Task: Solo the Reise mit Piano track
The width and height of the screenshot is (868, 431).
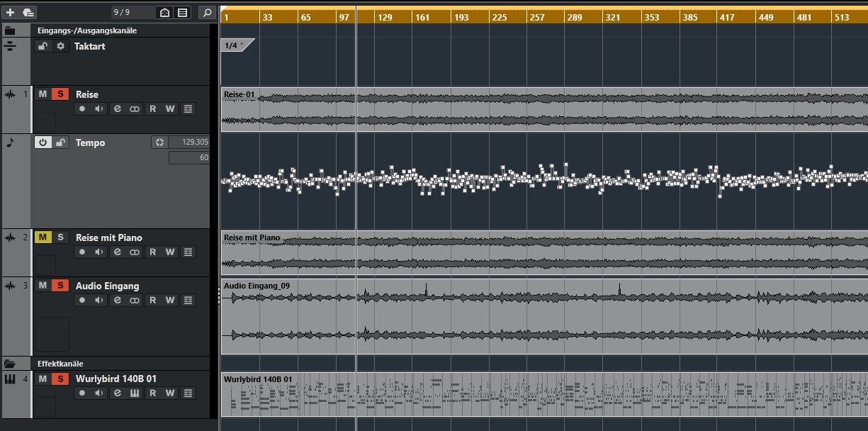Action: pos(60,237)
